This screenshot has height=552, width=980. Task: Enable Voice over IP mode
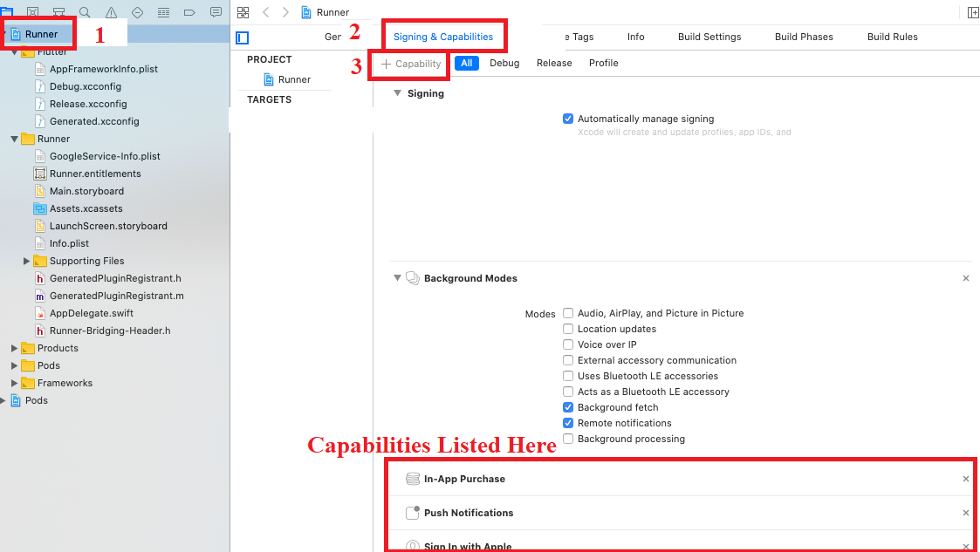(x=567, y=344)
